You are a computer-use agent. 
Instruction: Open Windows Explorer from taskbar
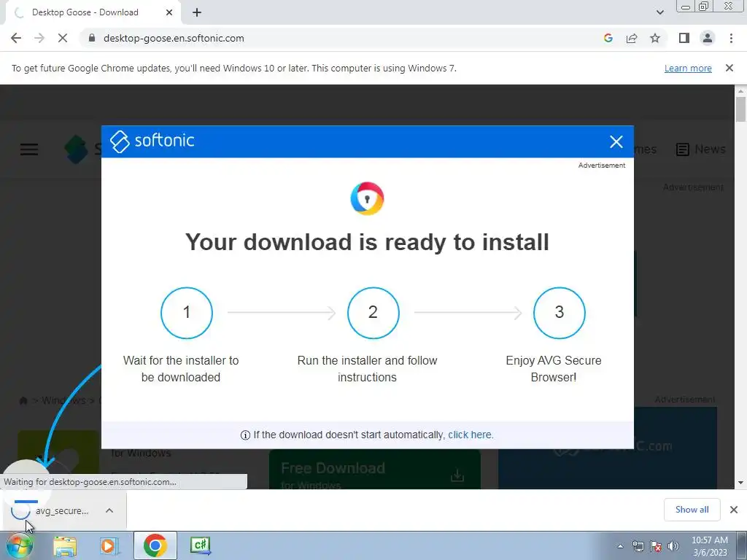tap(65, 545)
